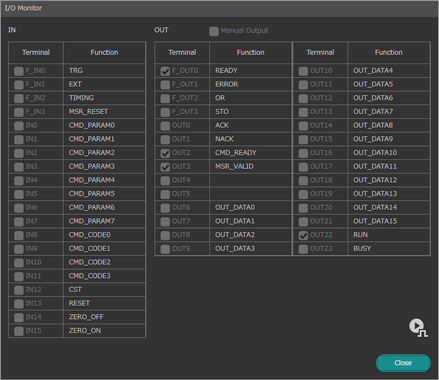
Task: Select the READY function cell
Action: pos(251,71)
